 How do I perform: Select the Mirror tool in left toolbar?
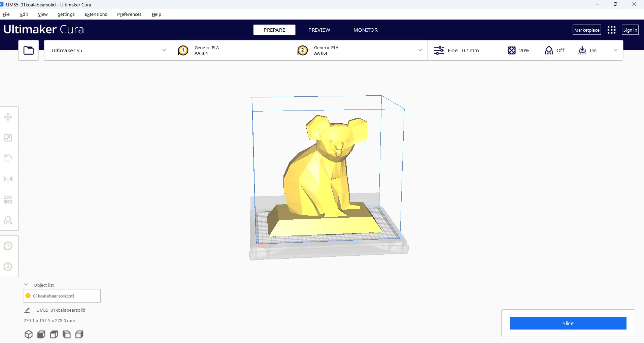click(x=8, y=179)
